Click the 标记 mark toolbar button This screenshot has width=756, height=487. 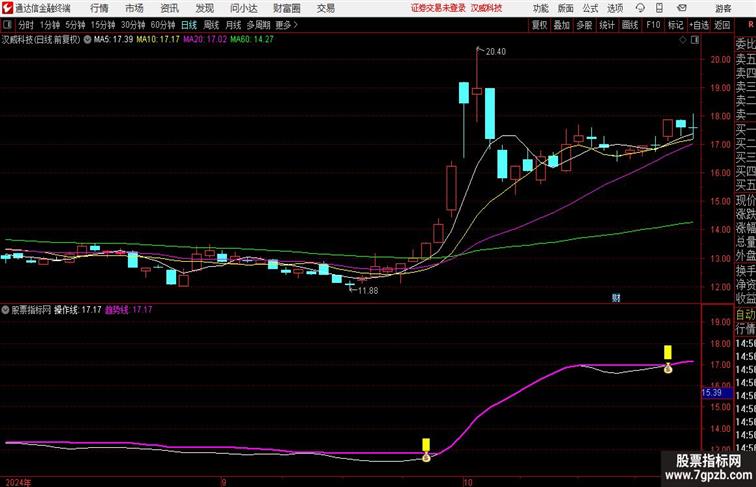pos(675,25)
